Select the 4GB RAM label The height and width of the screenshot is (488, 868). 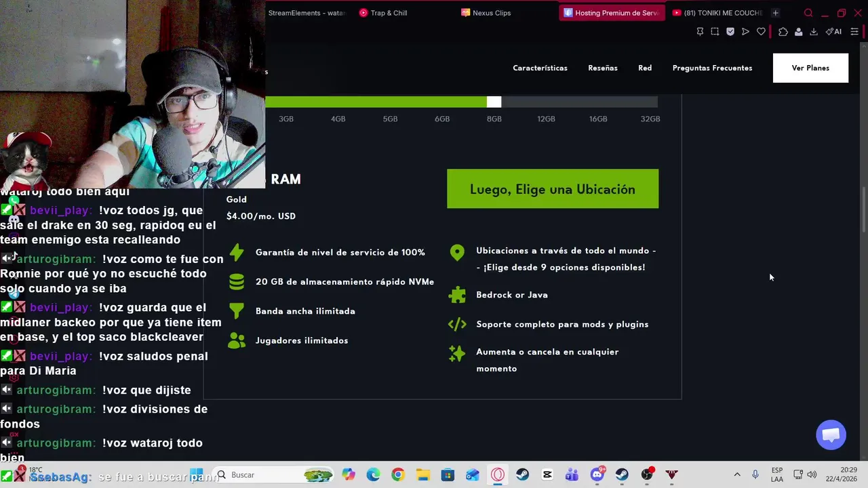pos(338,119)
